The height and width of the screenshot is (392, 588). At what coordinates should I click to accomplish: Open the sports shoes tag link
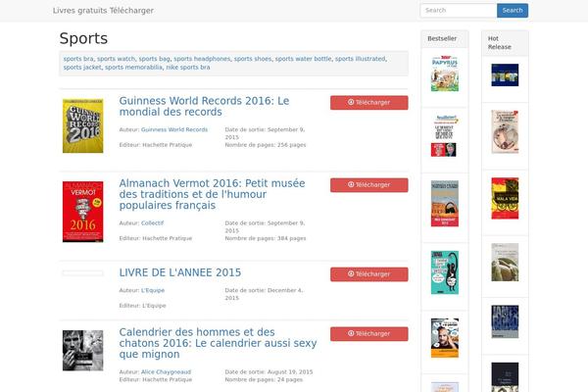pyautogui.click(x=253, y=59)
